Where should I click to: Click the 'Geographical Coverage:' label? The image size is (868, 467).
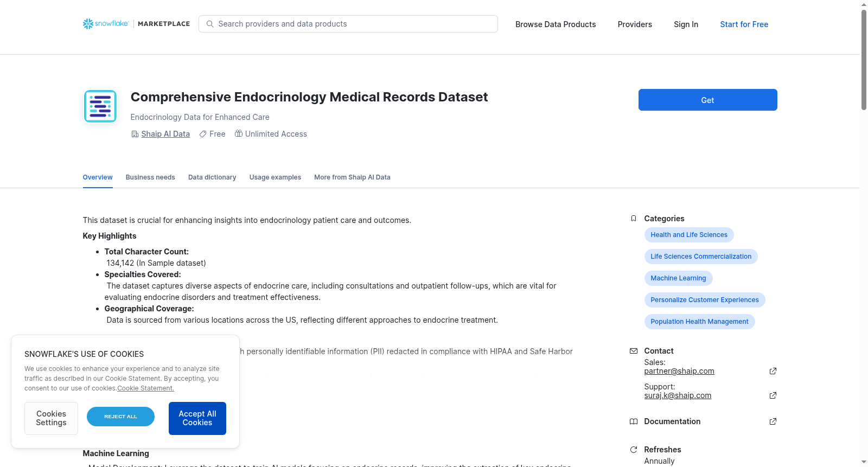coord(149,309)
